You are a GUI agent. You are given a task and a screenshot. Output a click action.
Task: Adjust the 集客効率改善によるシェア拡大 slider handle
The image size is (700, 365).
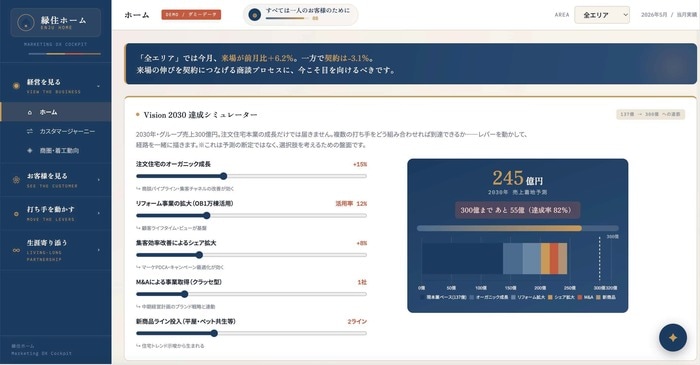[x=199, y=255]
